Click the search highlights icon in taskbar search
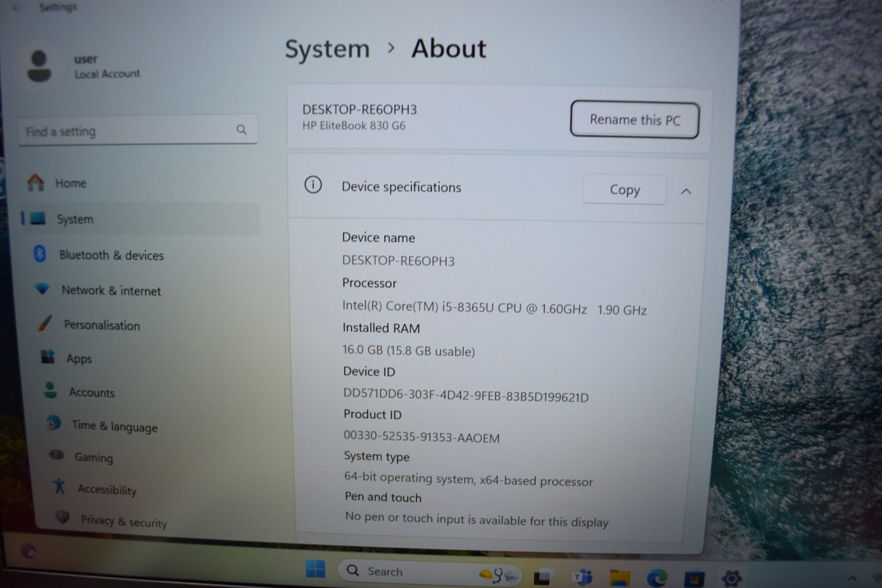This screenshot has width=882, height=588. click(499, 574)
